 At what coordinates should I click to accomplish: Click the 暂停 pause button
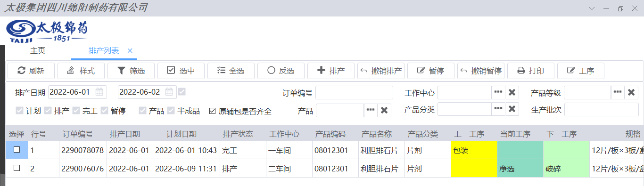click(x=431, y=71)
